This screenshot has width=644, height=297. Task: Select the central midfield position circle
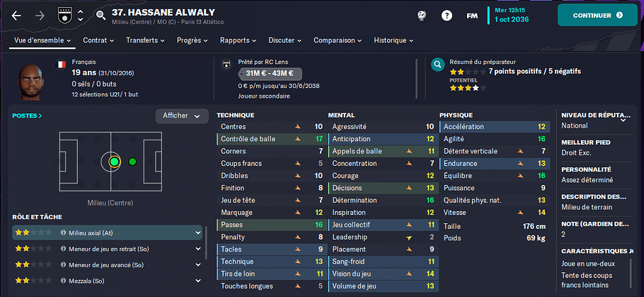[x=115, y=162]
